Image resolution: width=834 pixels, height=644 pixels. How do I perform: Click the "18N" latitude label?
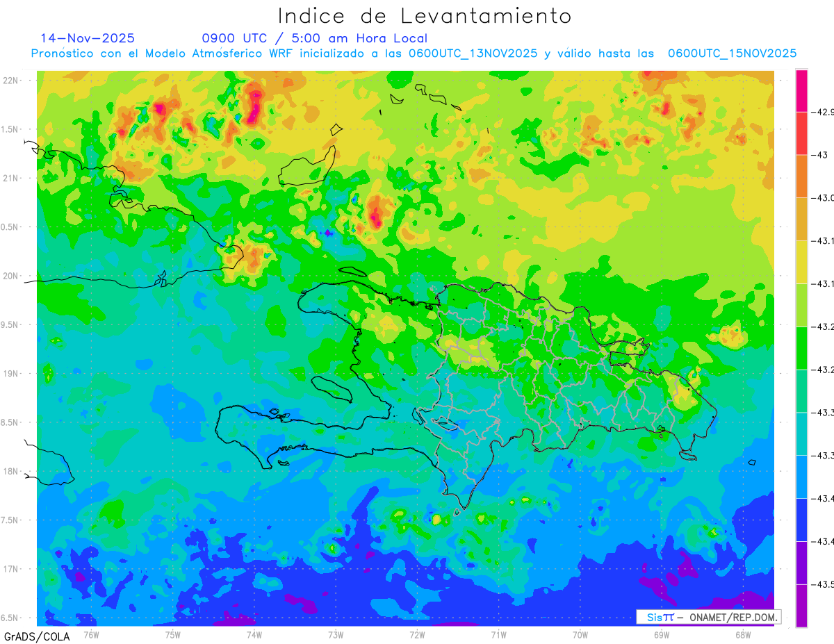(12, 471)
